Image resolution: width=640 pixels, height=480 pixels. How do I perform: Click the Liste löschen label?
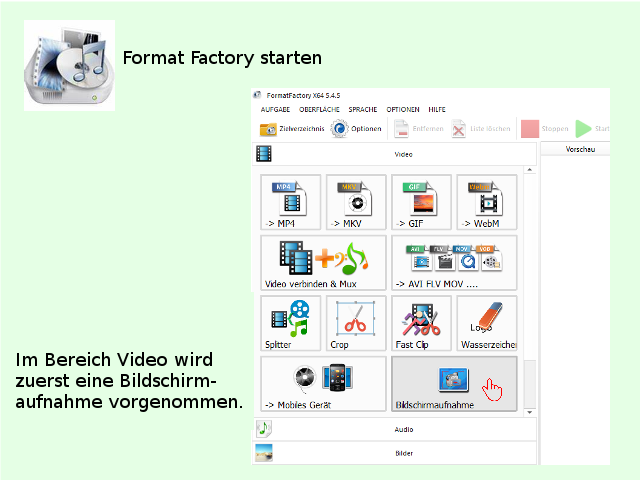tap(490, 129)
